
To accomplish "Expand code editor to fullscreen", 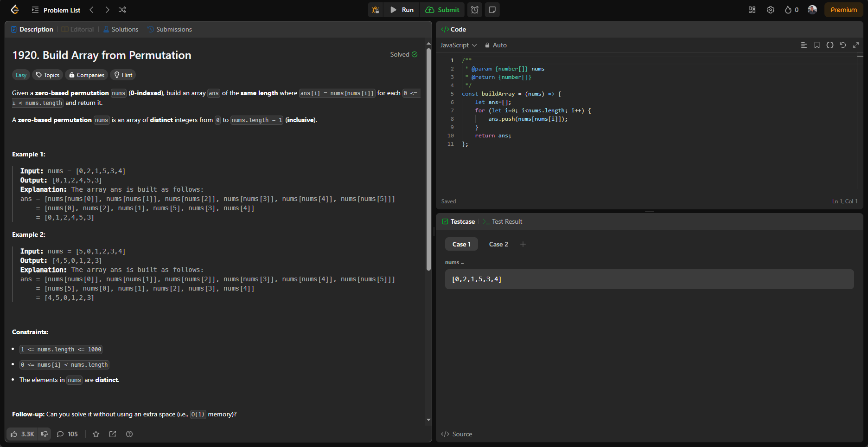I will [856, 45].
